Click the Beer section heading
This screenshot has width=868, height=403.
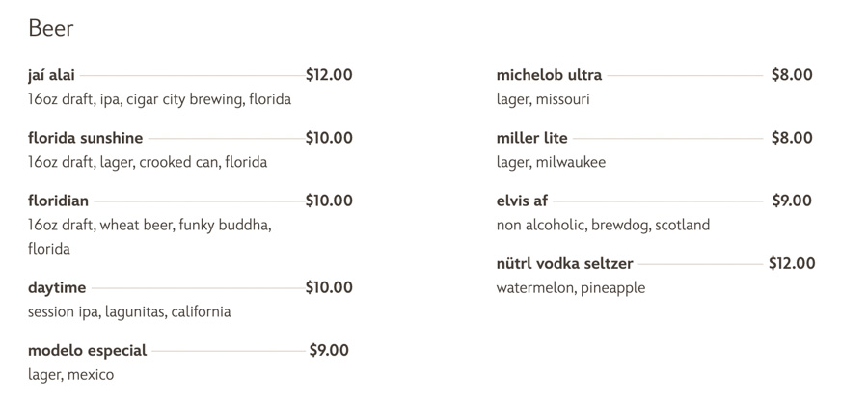(51, 29)
